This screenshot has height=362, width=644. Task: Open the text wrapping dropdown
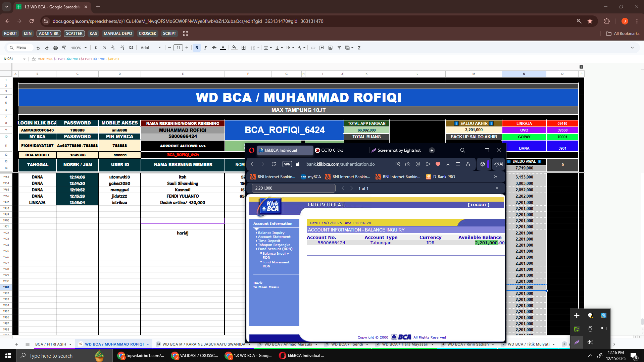pos(290,48)
